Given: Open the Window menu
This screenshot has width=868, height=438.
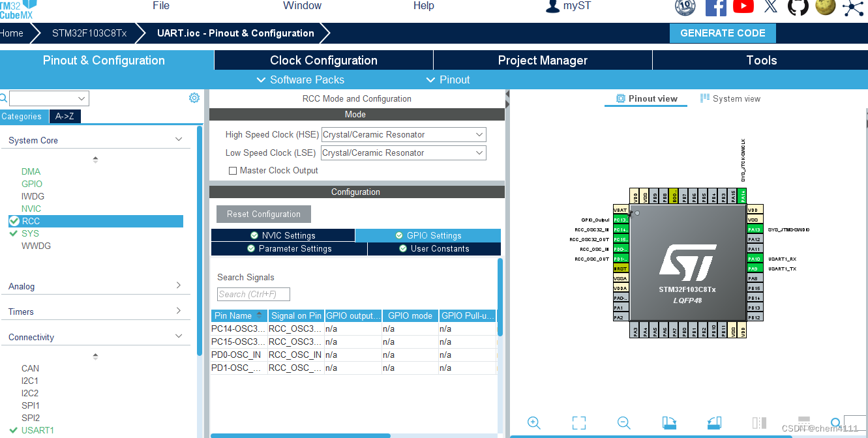Looking at the screenshot, I should [302, 6].
